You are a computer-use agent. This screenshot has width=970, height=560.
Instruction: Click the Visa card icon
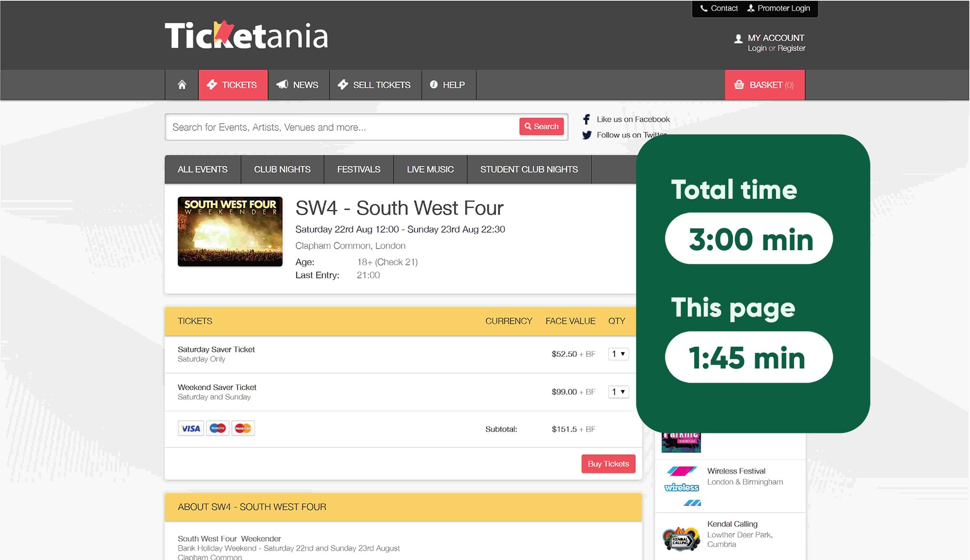click(191, 429)
